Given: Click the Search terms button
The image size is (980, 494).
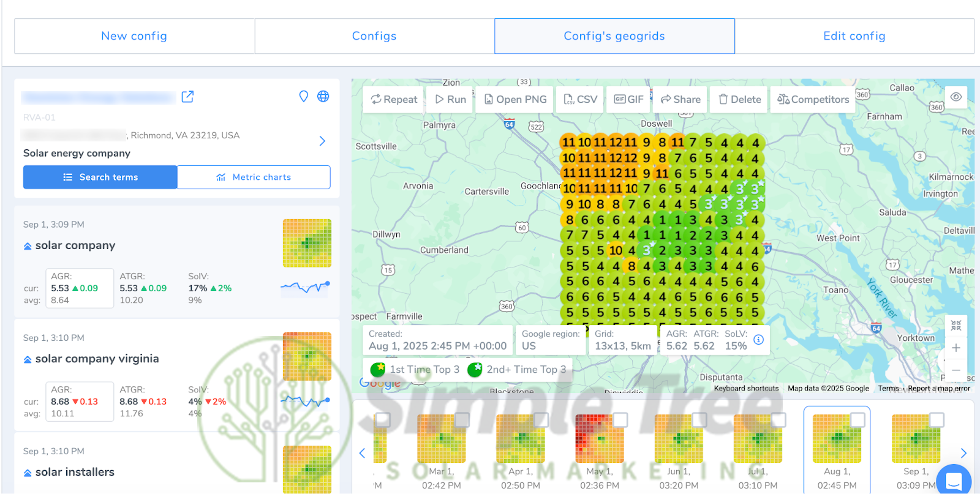Looking at the screenshot, I should 100,177.
